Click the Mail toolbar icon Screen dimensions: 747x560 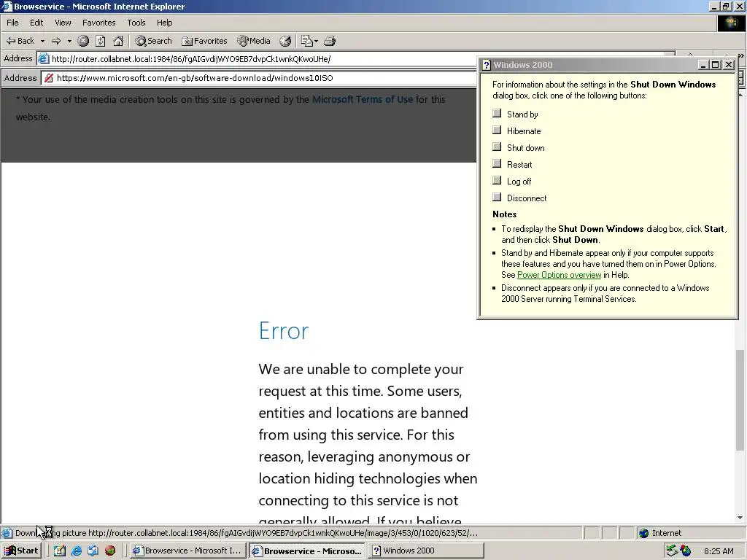point(307,41)
